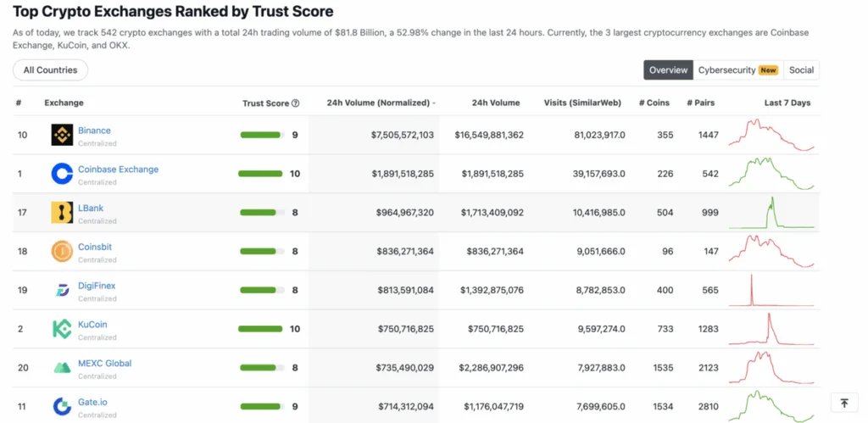
Task: Click the LBank logo icon
Action: click(x=62, y=213)
